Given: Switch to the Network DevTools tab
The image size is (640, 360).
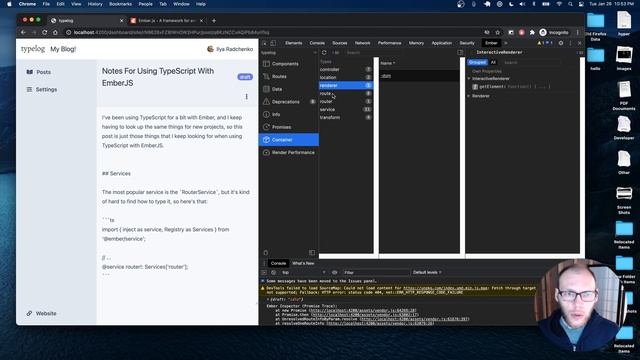Looking at the screenshot, I should pyautogui.click(x=362, y=43).
